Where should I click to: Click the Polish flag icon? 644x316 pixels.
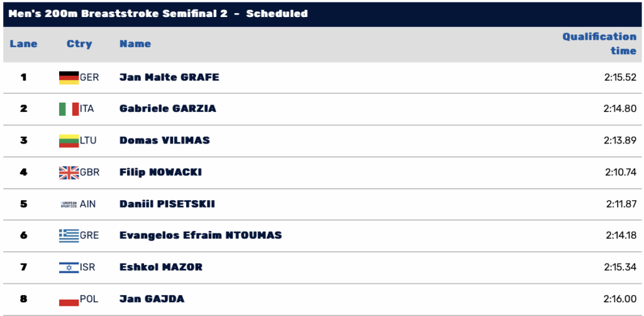point(69,299)
